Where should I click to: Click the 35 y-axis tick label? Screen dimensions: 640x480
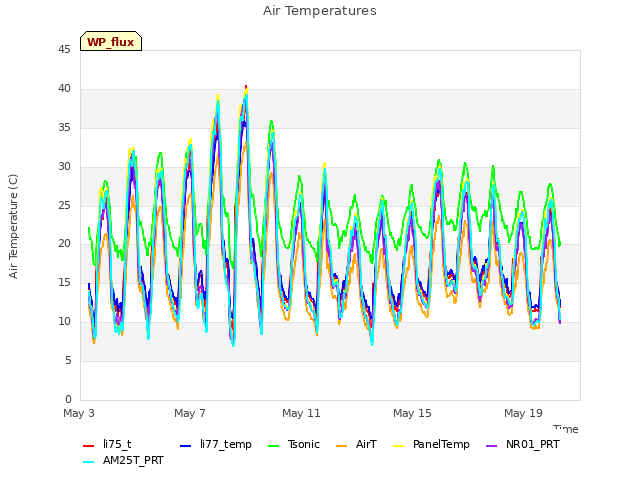point(64,128)
